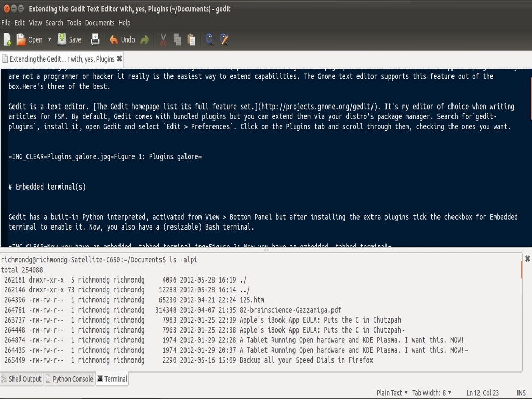Select the 'Extending the Gedit' document tab
The width and height of the screenshot is (532, 399).
(62, 59)
